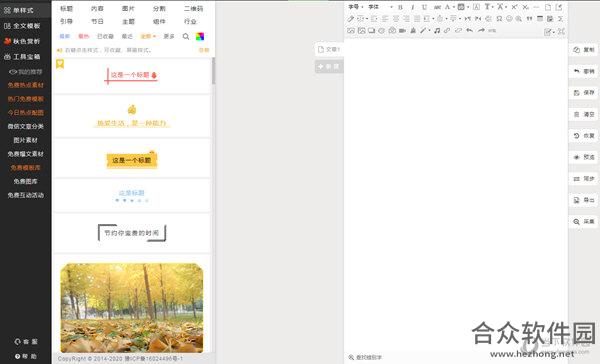Select the autumn ginkgo forest image template
The image size is (600, 364).
(x=132, y=307)
